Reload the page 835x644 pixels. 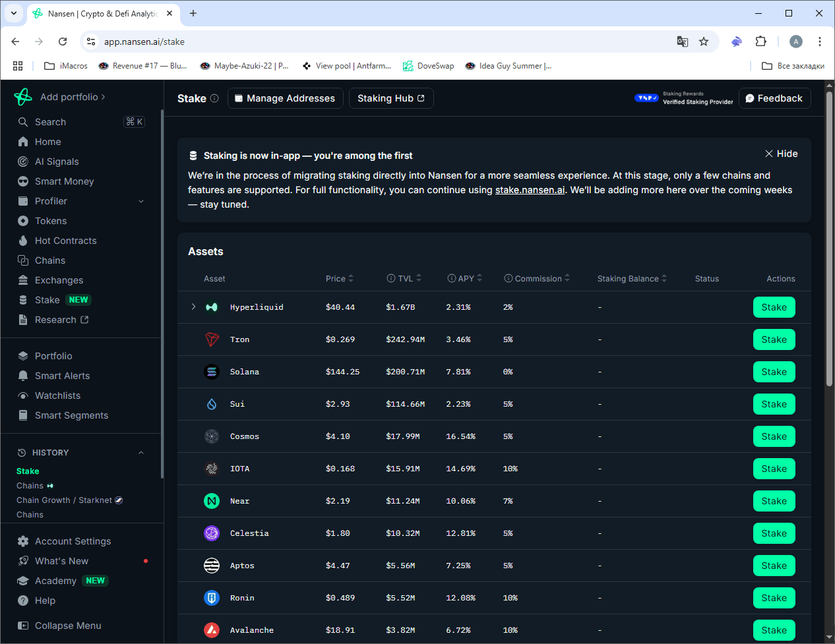point(63,42)
